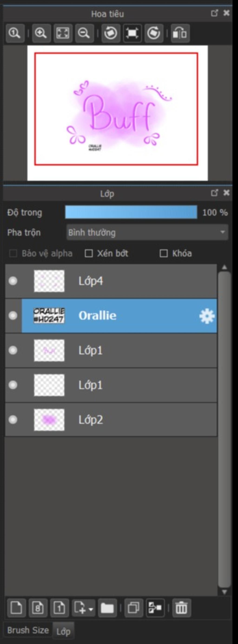The width and height of the screenshot is (238, 644).
Task: Click the zoom in magnifier icon
Action: click(41, 33)
